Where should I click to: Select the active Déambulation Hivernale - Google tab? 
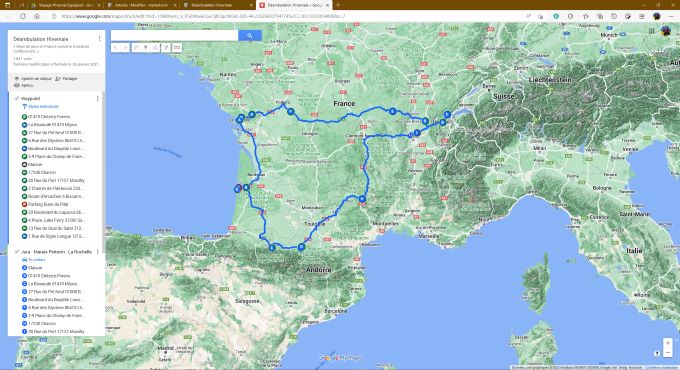(x=294, y=5)
